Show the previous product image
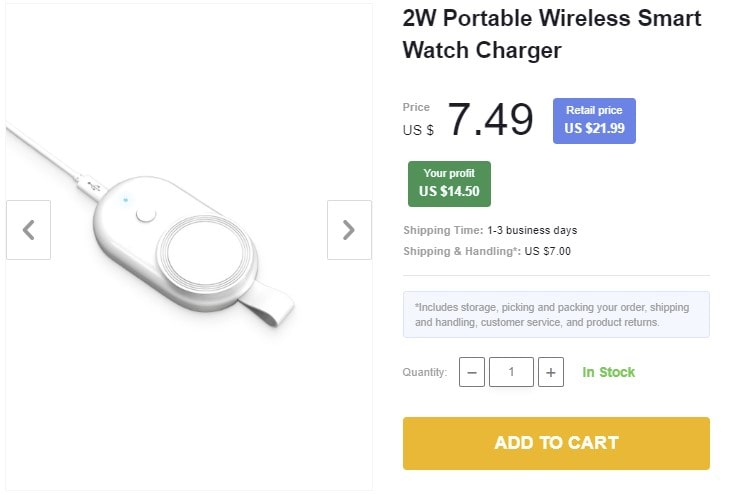Screen dimensions: 730x495 click(x=28, y=230)
